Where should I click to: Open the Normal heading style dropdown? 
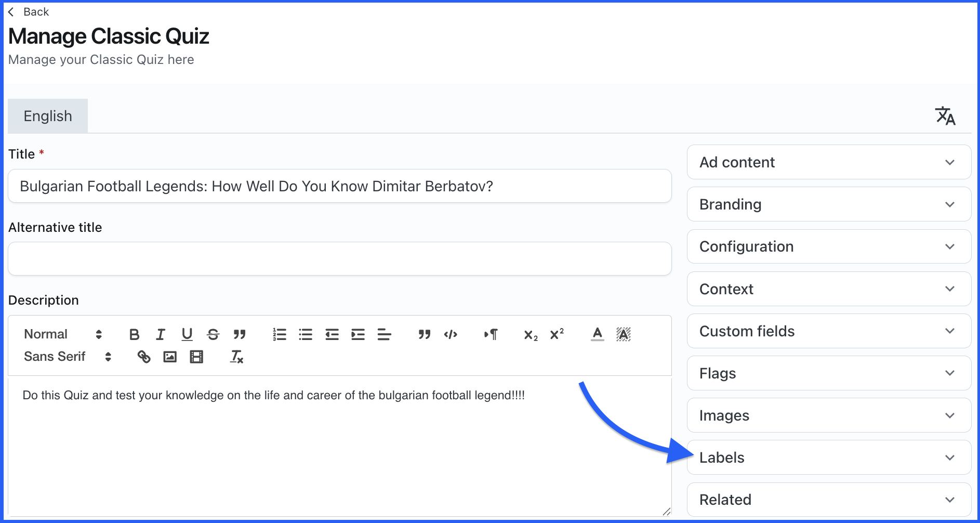point(62,334)
